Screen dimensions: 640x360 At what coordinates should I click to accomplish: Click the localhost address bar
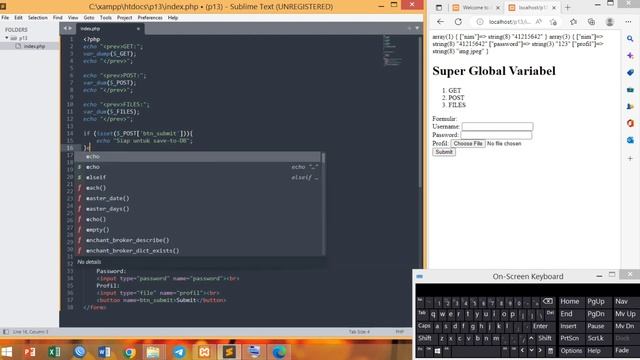pos(510,22)
